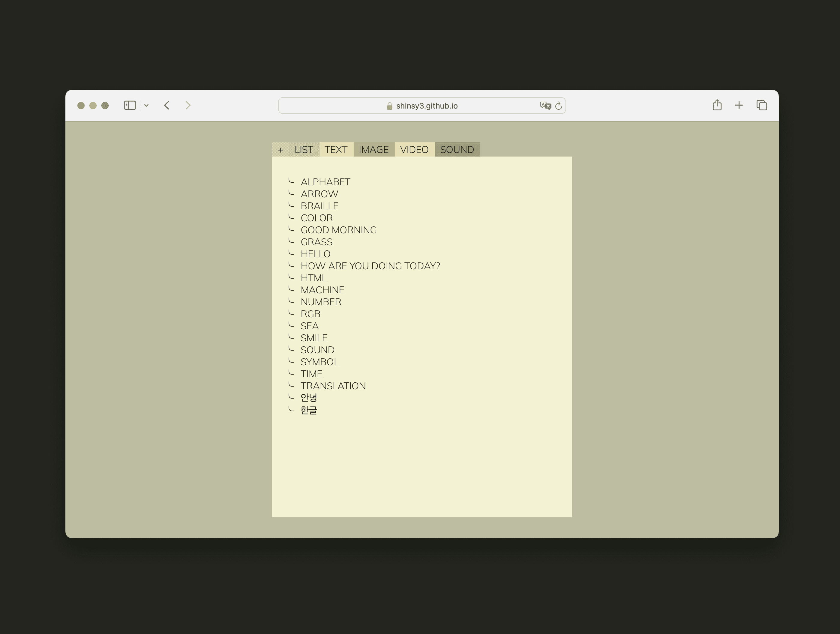Open a new tab with plus icon
Screen dimensions: 840x634
click(739, 105)
